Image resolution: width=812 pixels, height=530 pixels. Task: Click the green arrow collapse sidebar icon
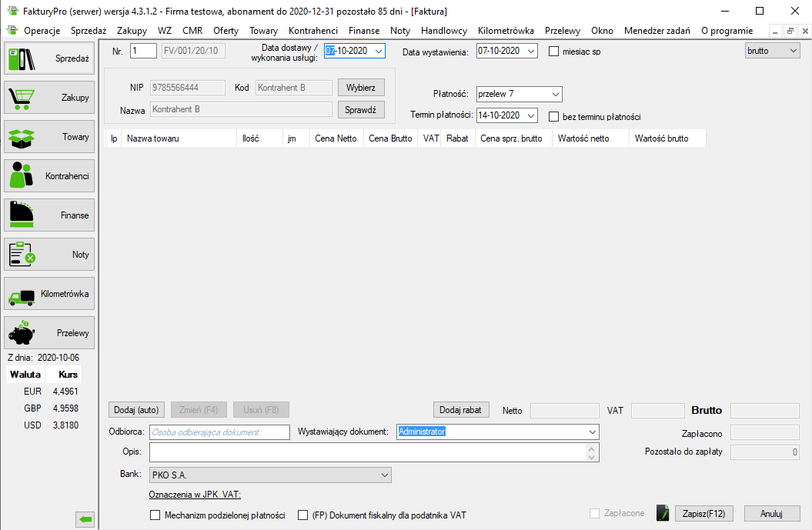[85, 521]
